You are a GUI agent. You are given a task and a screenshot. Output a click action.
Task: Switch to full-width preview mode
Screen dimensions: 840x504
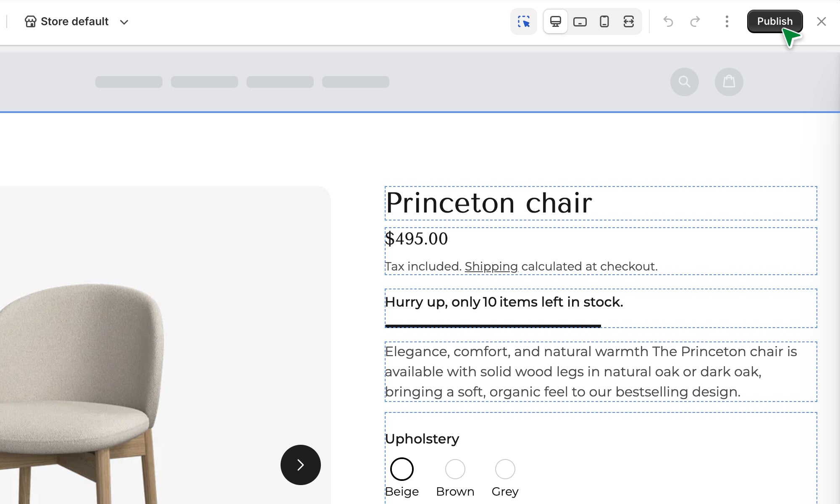pos(629,21)
